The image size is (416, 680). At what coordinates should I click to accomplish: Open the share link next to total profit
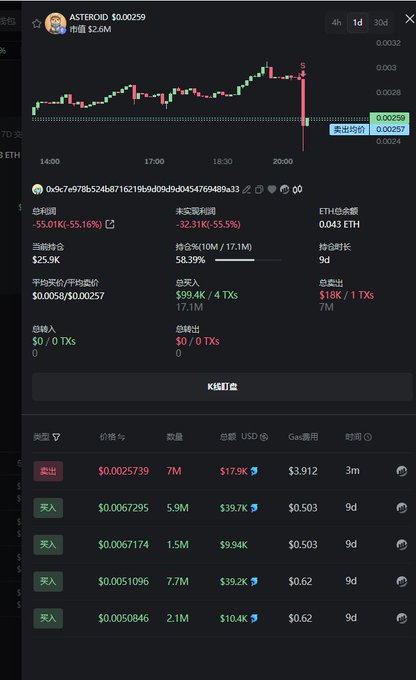(x=110, y=224)
